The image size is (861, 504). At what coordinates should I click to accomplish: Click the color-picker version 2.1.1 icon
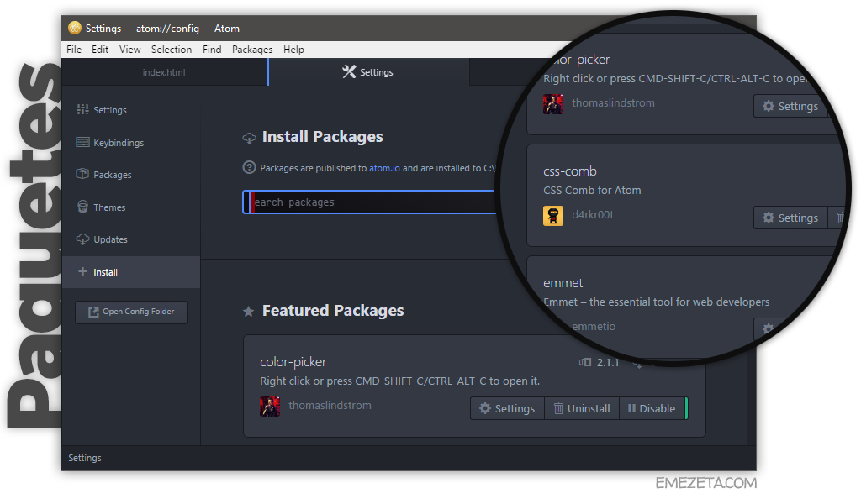point(585,362)
